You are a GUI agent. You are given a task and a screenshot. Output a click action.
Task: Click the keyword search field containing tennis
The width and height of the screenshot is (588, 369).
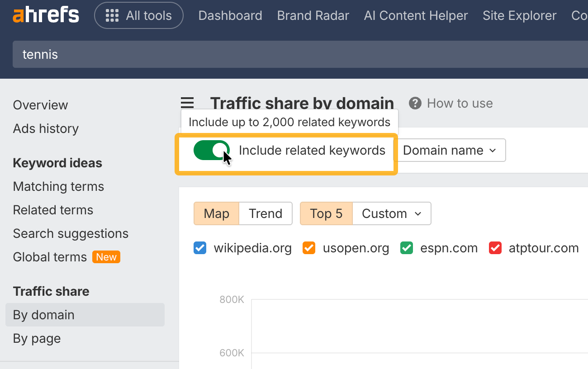pos(271,54)
